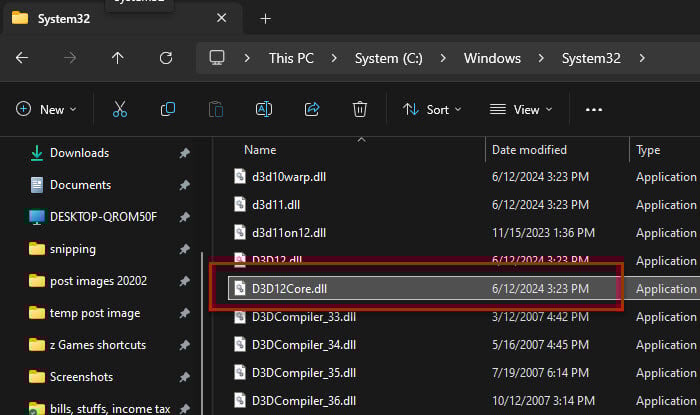
Task: Open the New dropdown menu
Action: coord(46,109)
